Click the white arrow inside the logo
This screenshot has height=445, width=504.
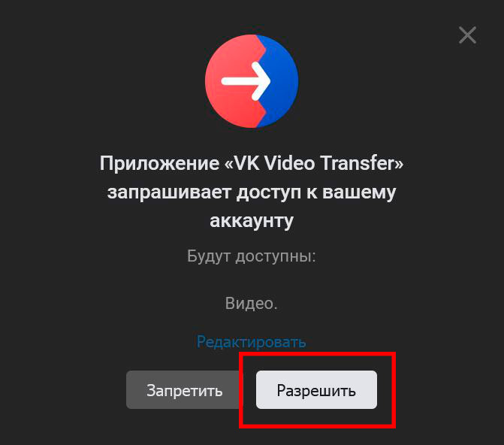tap(246, 81)
